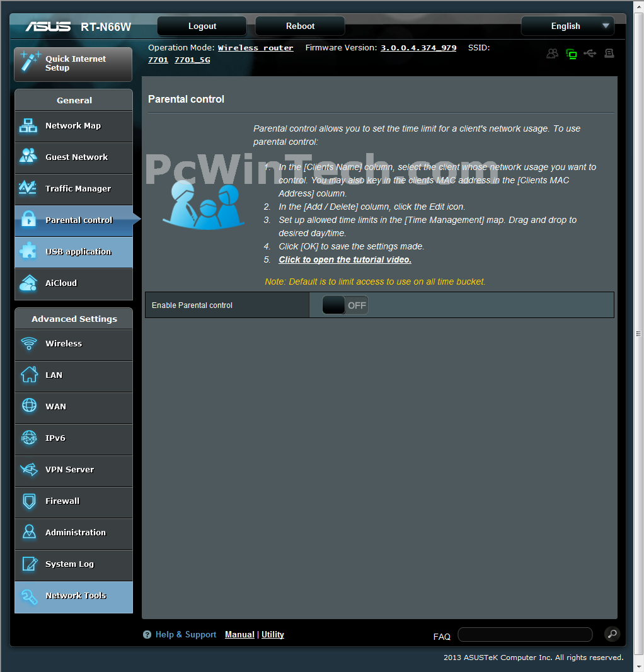Start Quick Internet Setup
This screenshot has width=644, height=672.
point(73,64)
